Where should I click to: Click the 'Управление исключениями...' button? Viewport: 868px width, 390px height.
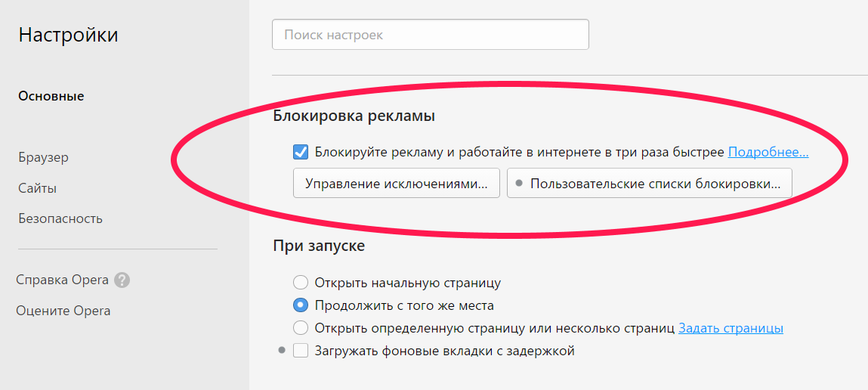tap(397, 184)
